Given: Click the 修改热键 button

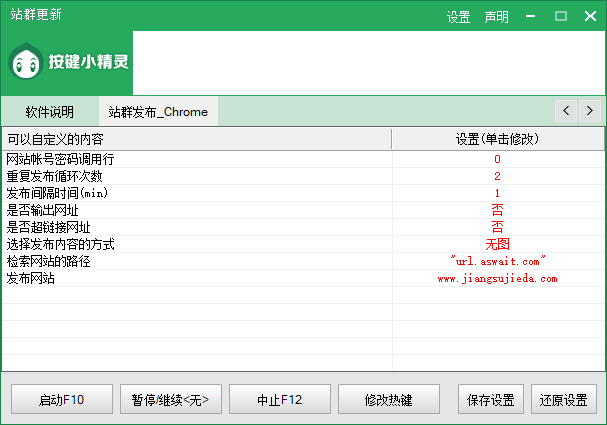Looking at the screenshot, I should pos(389,399).
